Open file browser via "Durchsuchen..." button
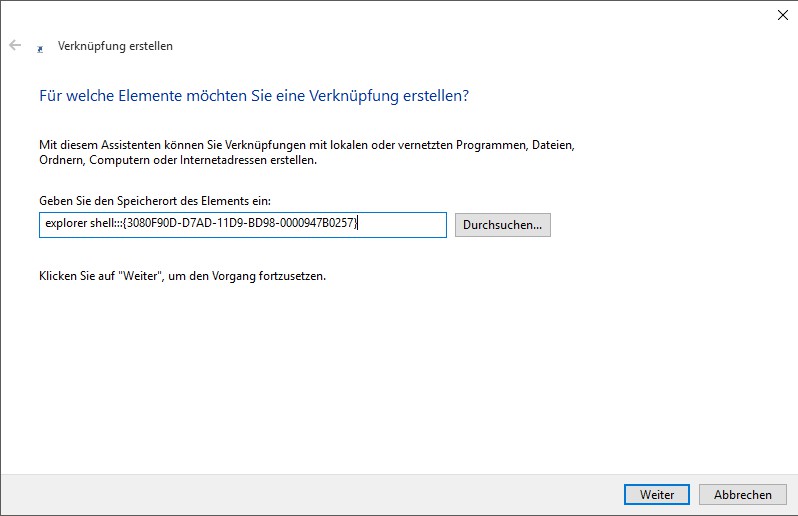This screenshot has width=798, height=516. tap(502, 225)
